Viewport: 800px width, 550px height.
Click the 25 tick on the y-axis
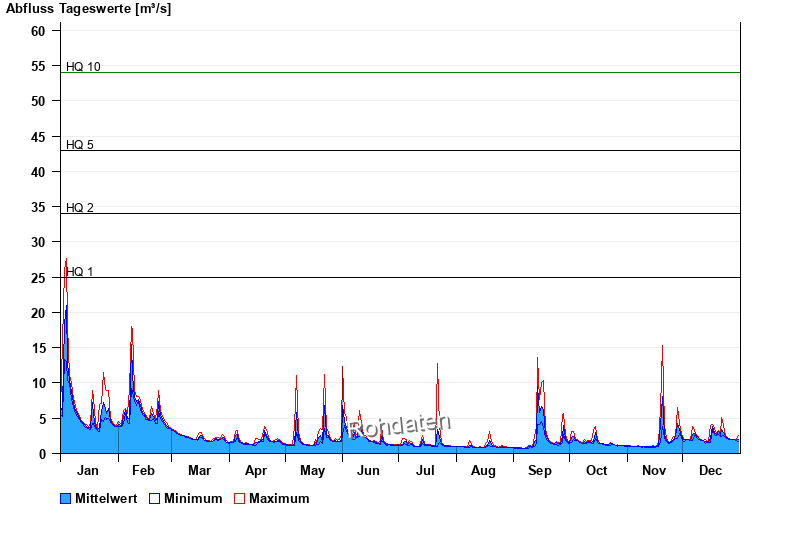(x=38, y=278)
